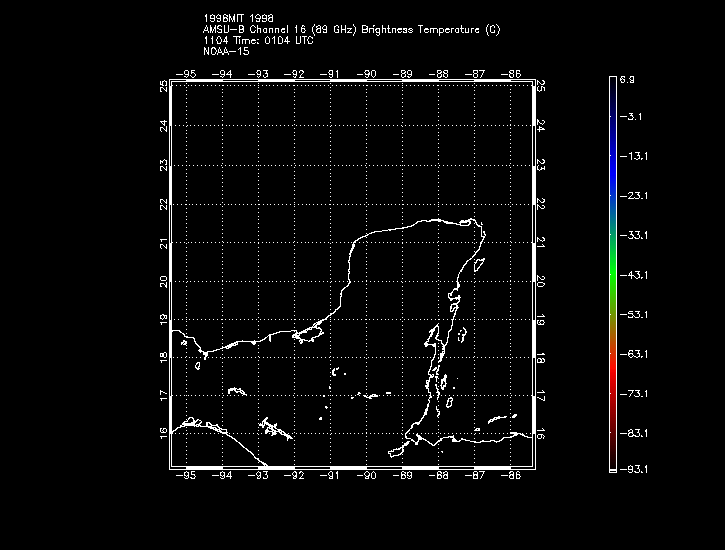Click the 25 latitude label on left axis
This screenshot has width=725, height=550.
coord(163,86)
